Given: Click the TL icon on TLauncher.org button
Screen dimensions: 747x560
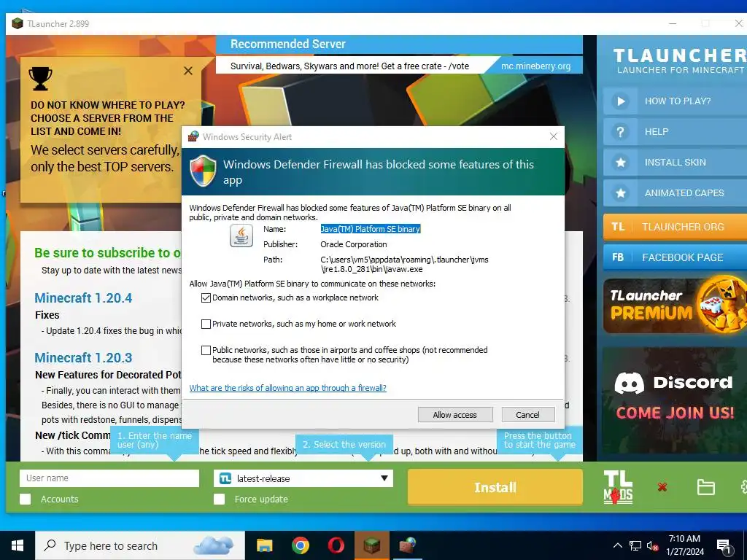Looking at the screenshot, I should coord(618,227).
